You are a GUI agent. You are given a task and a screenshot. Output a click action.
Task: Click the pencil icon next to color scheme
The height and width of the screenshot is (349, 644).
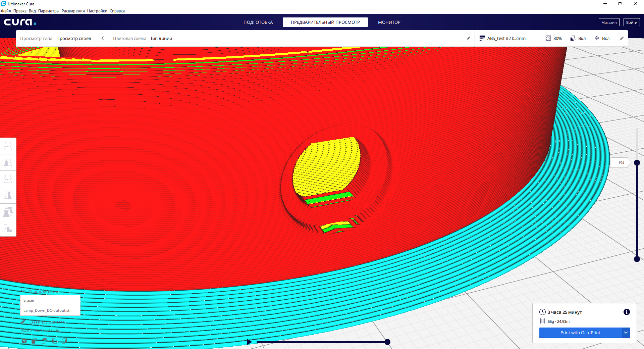(468, 38)
